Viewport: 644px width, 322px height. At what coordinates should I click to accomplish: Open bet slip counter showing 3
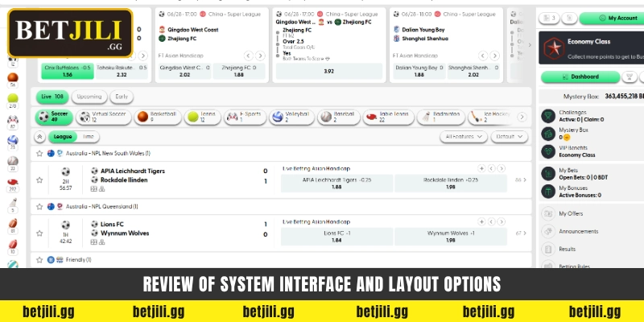click(x=549, y=18)
